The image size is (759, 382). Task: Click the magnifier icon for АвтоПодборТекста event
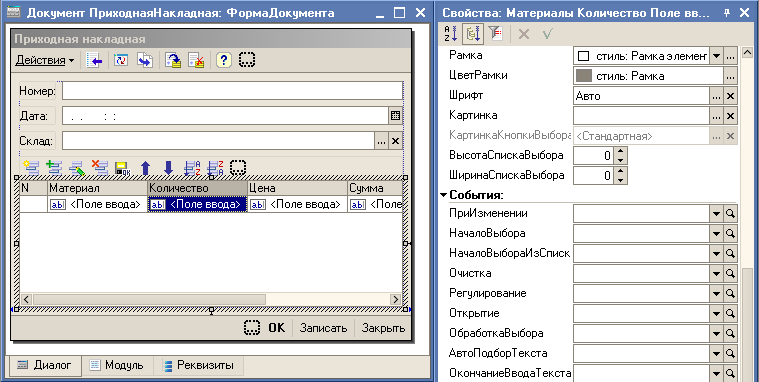coord(730,353)
